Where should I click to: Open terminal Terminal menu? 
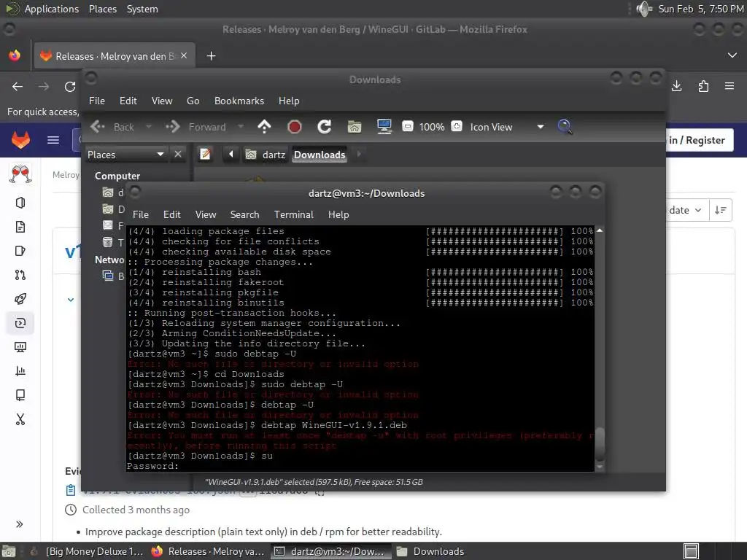pyautogui.click(x=294, y=215)
